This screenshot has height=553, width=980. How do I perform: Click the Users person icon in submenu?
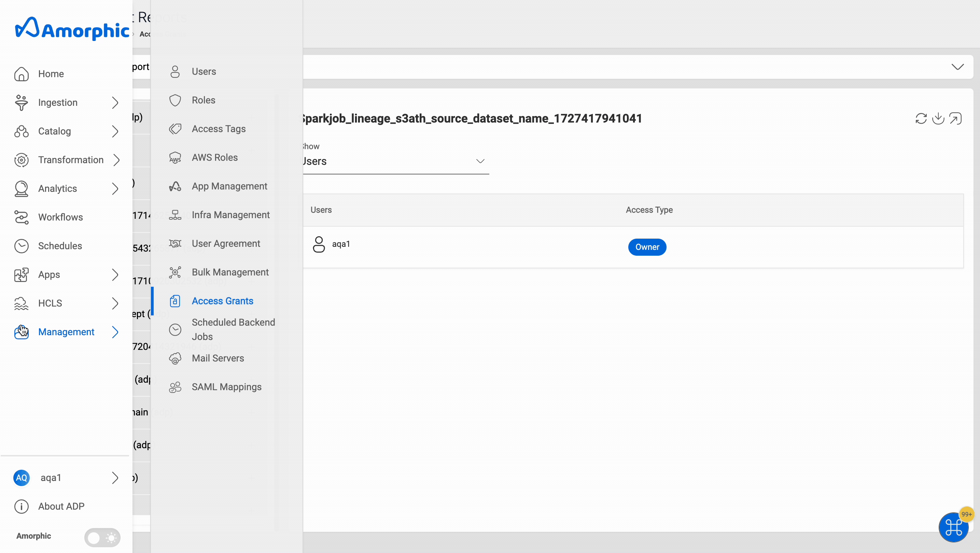click(x=175, y=71)
